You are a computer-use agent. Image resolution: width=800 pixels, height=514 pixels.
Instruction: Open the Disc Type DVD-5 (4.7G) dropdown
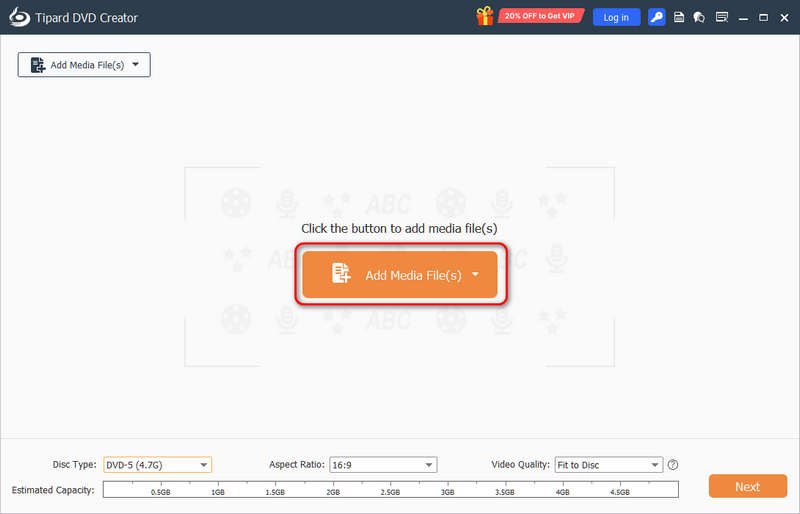pos(157,465)
